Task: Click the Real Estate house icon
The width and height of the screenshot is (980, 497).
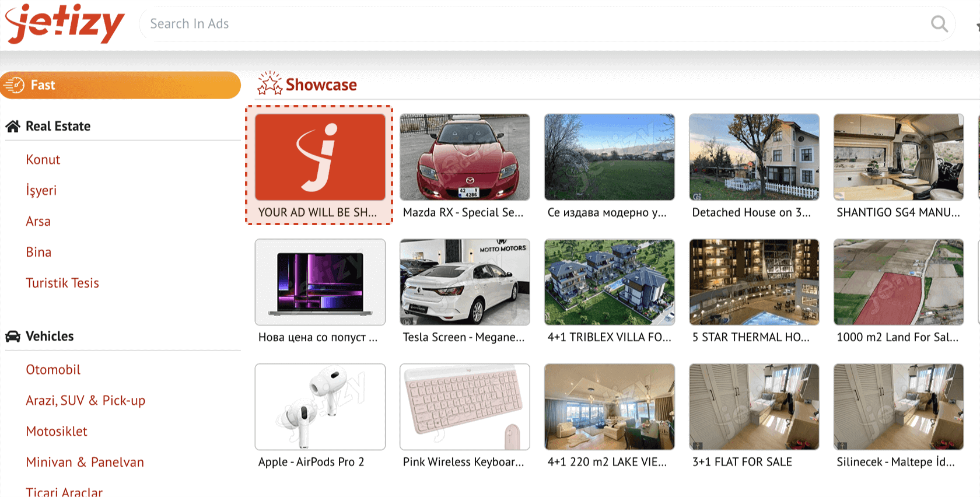Action: point(13,126)
